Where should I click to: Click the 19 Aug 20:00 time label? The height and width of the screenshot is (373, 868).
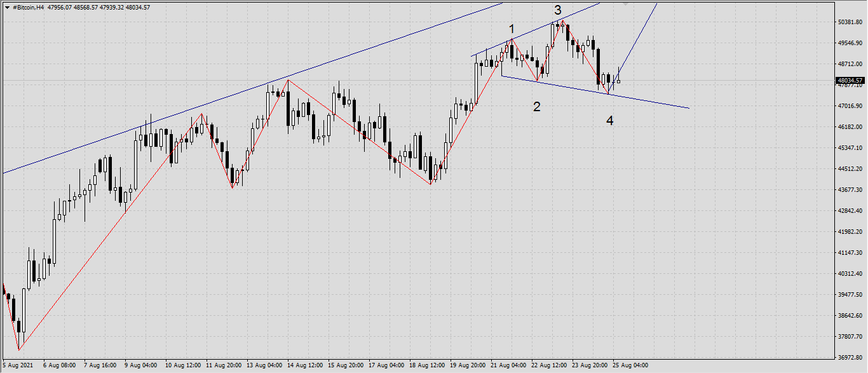tap(468, 365)
